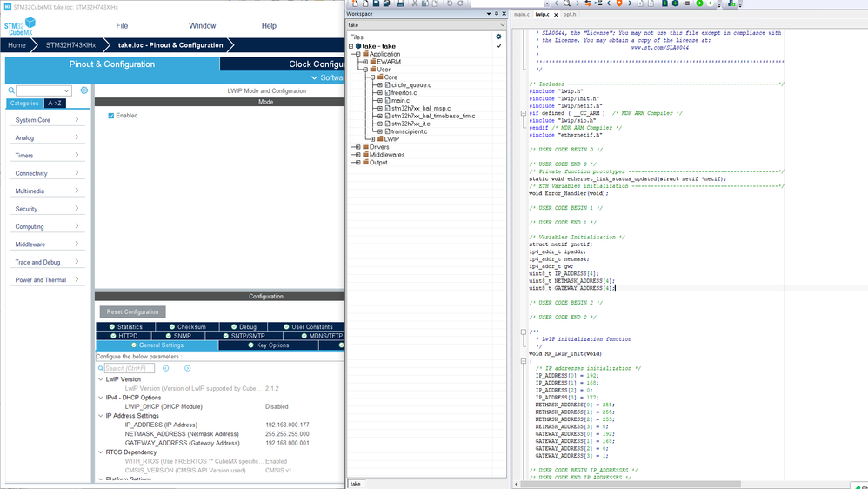Image resolution: width=868 pixels, height=489 pixels.
Task: Click the Find magnifier toolbar icon
Action: [x=566, y=3]
